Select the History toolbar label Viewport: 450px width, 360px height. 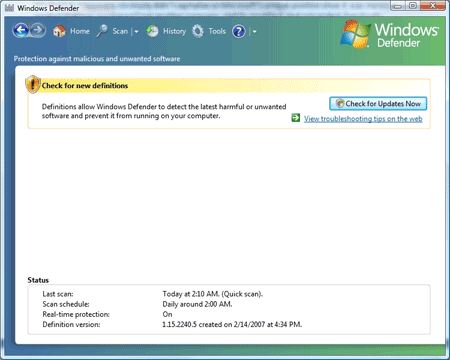pos(174,31)
